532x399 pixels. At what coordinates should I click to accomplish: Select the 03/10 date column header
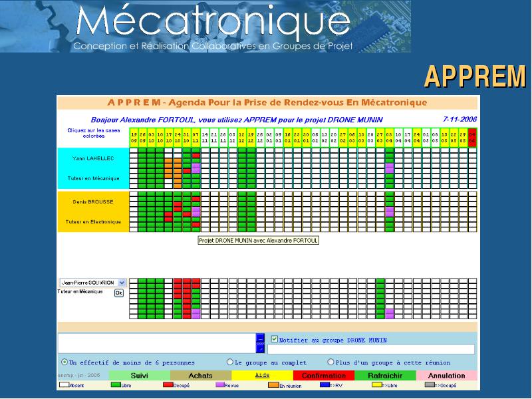tap(152, 138)
